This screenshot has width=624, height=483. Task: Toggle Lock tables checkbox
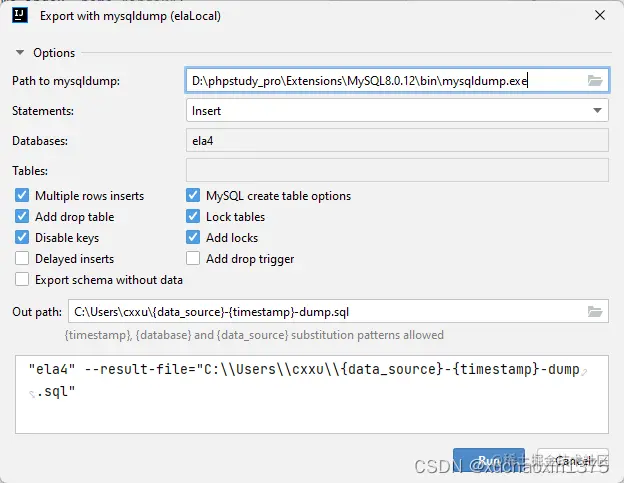pyautogui.click(x=193, y=216)
